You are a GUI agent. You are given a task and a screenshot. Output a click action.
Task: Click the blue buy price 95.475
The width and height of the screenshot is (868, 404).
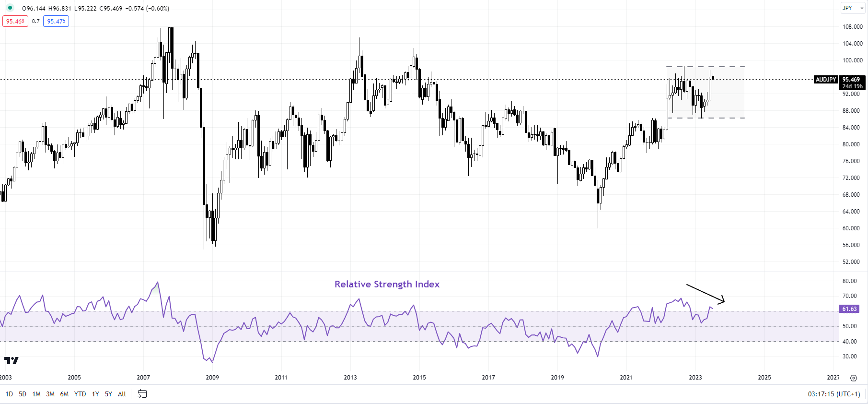click(56, 21)
